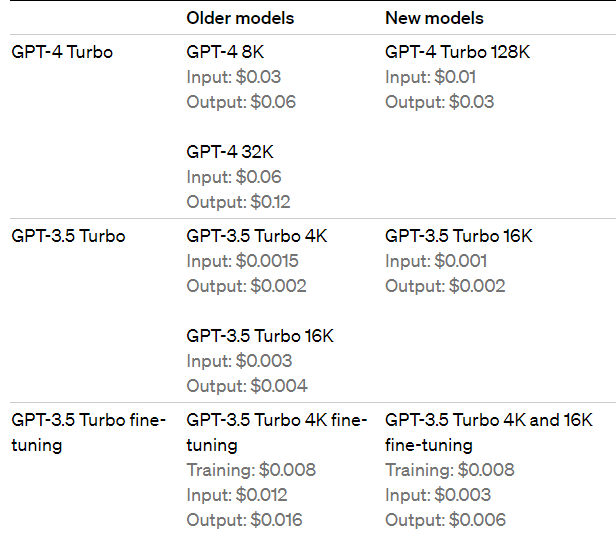
Task: Click the older GPT-3.5 Turbo 4K model name
Action: coord(257,236)
